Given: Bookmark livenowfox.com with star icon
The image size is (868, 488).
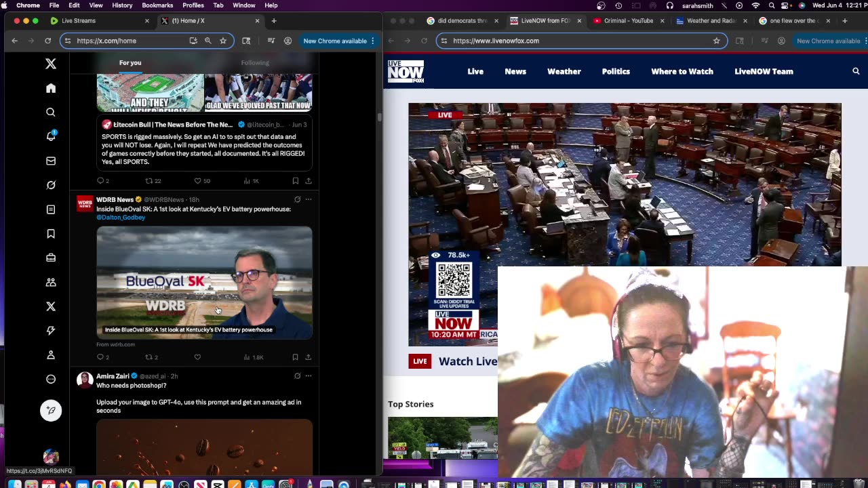Looking at the screenshot, I should tap(716, 41).
